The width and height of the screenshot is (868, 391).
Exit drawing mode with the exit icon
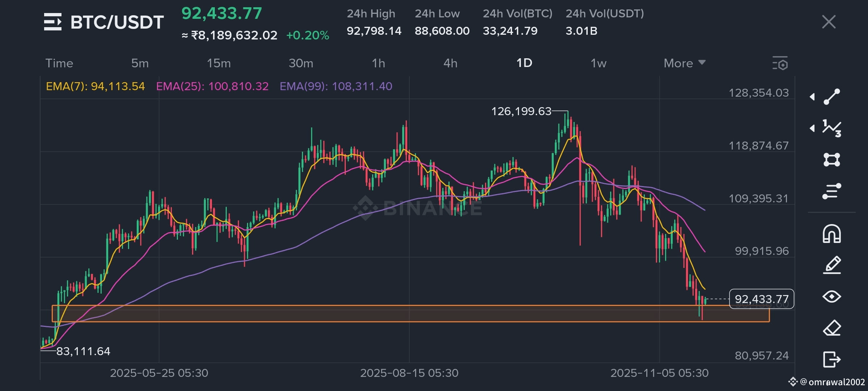click(x=832, y=360)
